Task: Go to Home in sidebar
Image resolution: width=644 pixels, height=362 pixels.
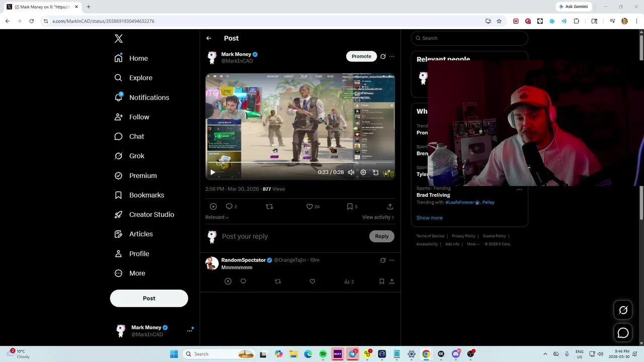Action: pyautogui.click(x=131, y=58)
